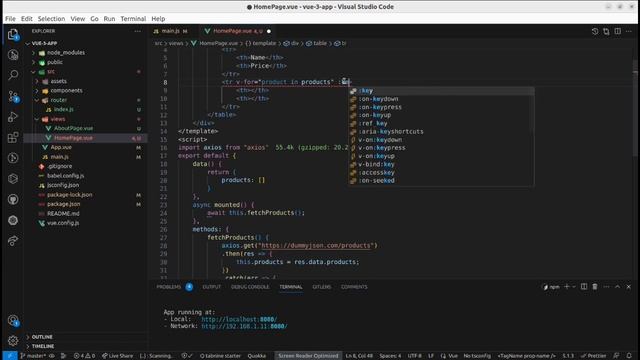Open the Search view in activity bar
This screenshot has height=360, width=640.
(x=13, y=75)
